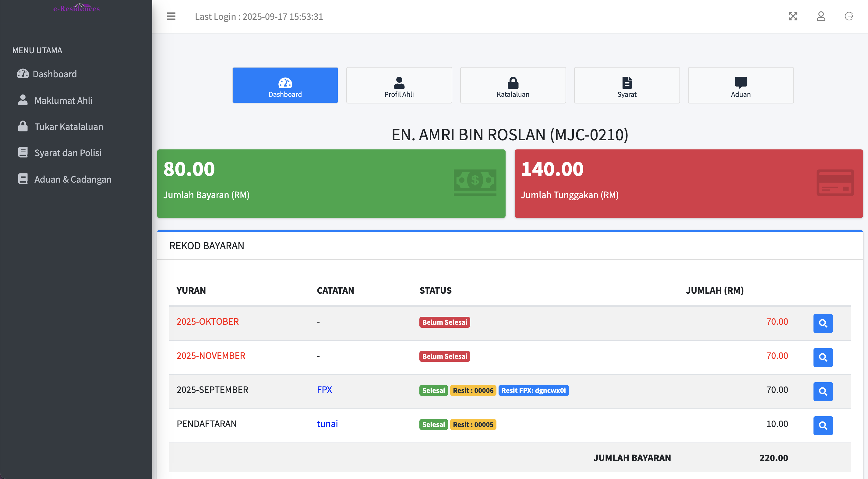Open Maklumat Ahli in sidebar
This screenshot has width=868, height=479.
coord(63,100)
